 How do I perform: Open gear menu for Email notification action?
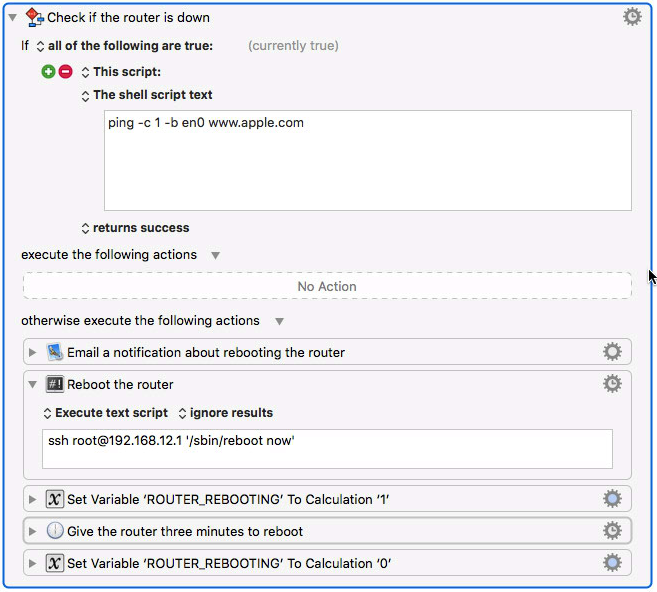tap(612, 352)
